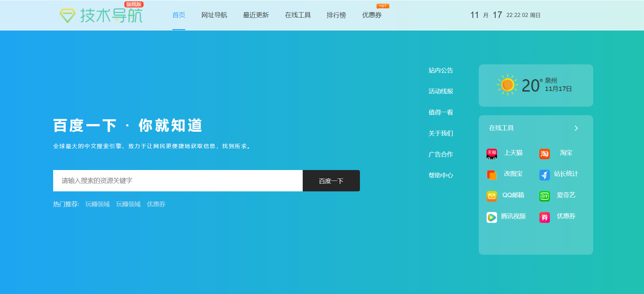The height and width of the screenshot is (294, 644).
Task: Open the 站长统计 blue icon
Action: click(x=544, y=175)
